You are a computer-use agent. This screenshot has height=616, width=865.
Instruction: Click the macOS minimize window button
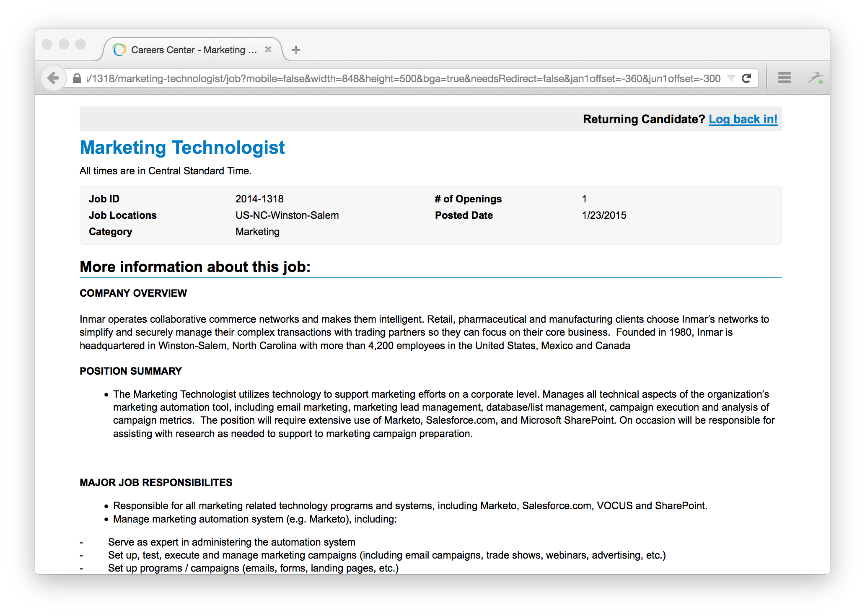click(x=64, y=44)
